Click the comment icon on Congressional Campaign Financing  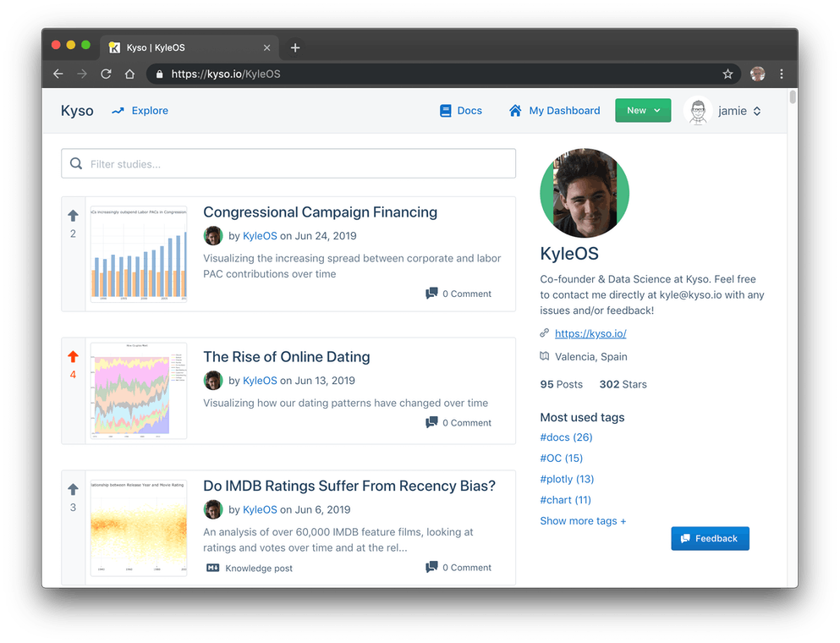click(x=431, y=293)
